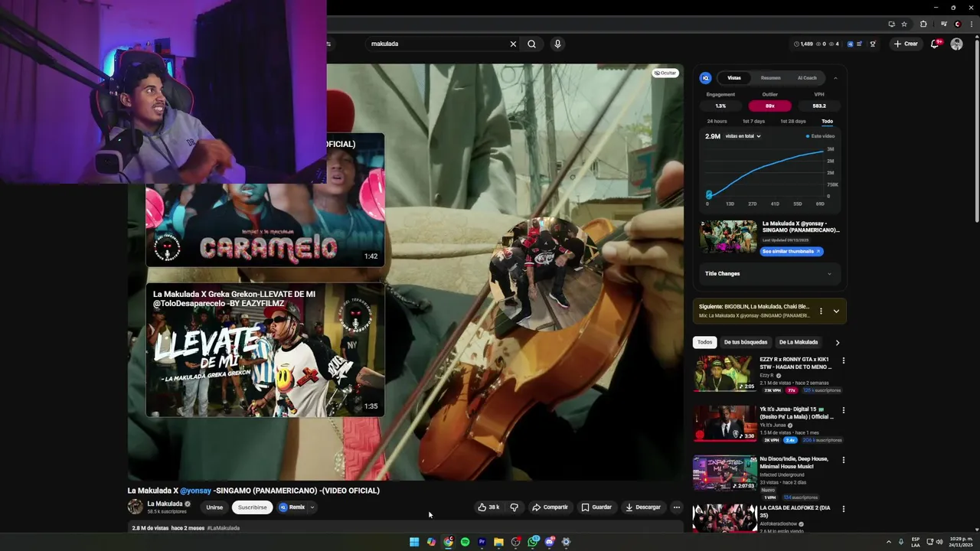Viewport: 980px width, 551px height.
Task: Open Siguiente mix options menu
Action: coord(821,311)
